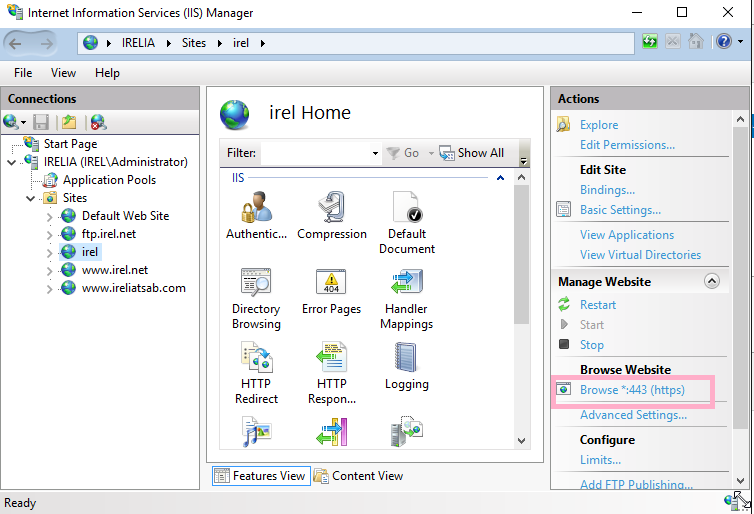Click the Home toolbar icon
Viewport: 754px width, 514px height.
pos(696,42)
